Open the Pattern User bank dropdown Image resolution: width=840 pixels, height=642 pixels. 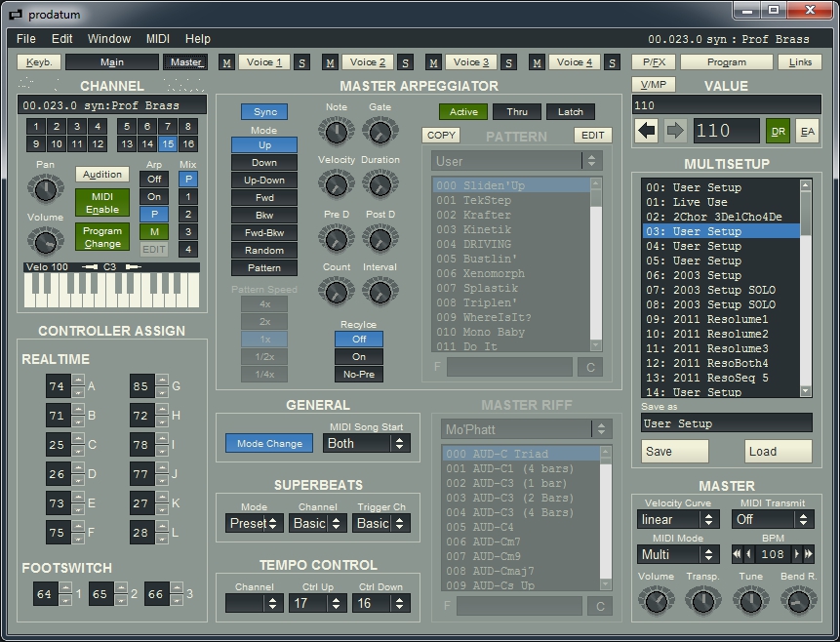coord(517,161)
